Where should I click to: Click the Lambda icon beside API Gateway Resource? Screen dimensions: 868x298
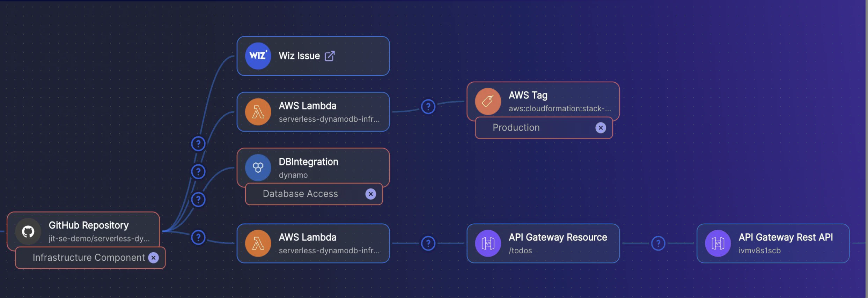pyautogui.click(x=258, y=243)
